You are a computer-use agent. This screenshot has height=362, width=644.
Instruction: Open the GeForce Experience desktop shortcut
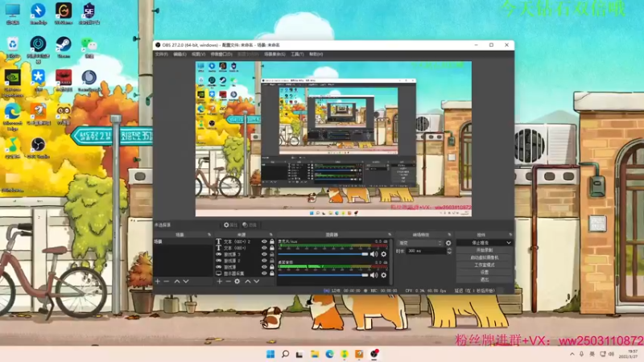tap(12, 84)
